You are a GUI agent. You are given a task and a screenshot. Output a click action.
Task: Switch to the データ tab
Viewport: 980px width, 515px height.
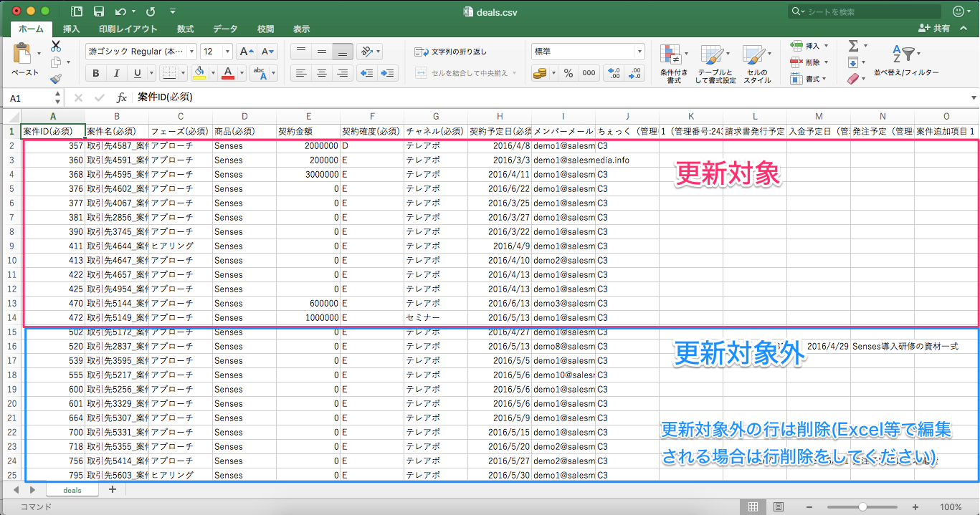[225, 29]
